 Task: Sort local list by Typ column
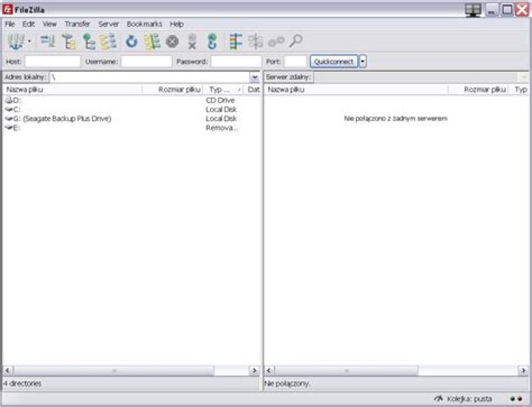pos(223,89)
